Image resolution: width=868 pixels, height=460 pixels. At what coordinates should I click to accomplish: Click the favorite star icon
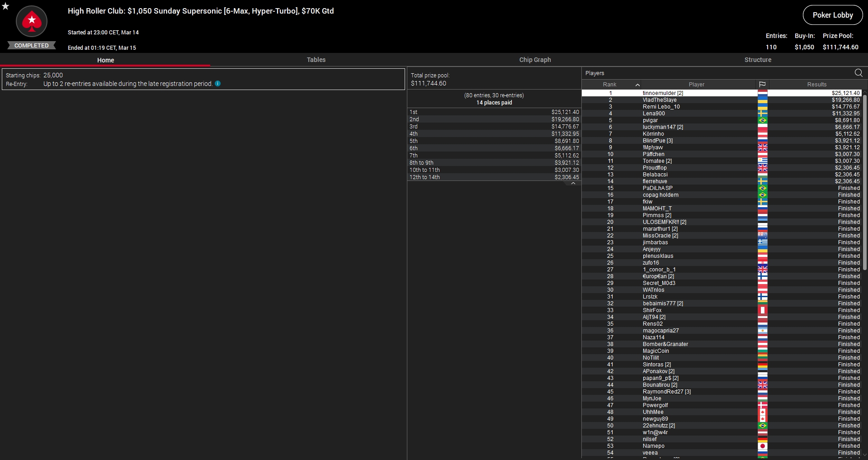pyautogui.click(x=5, y=6)
